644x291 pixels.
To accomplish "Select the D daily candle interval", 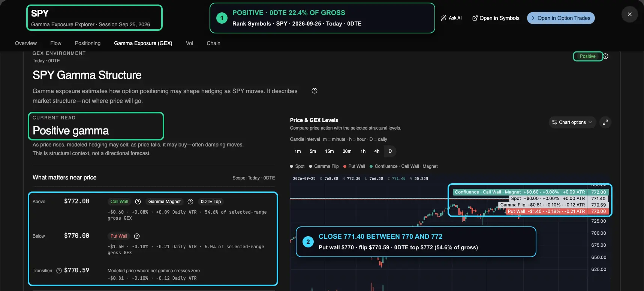I will (x=390, y=151).
